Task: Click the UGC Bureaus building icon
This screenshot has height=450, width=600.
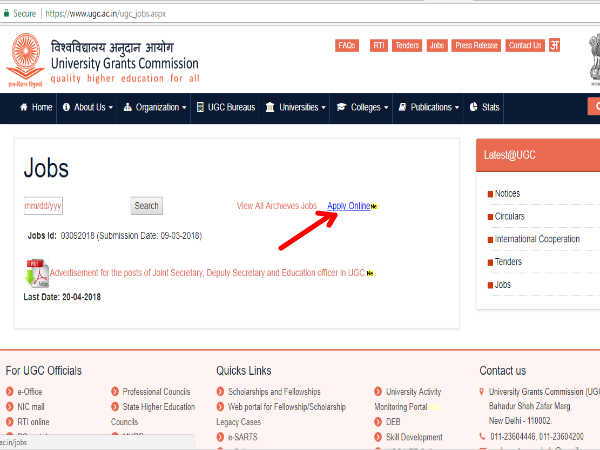Action: coord(200,108)
